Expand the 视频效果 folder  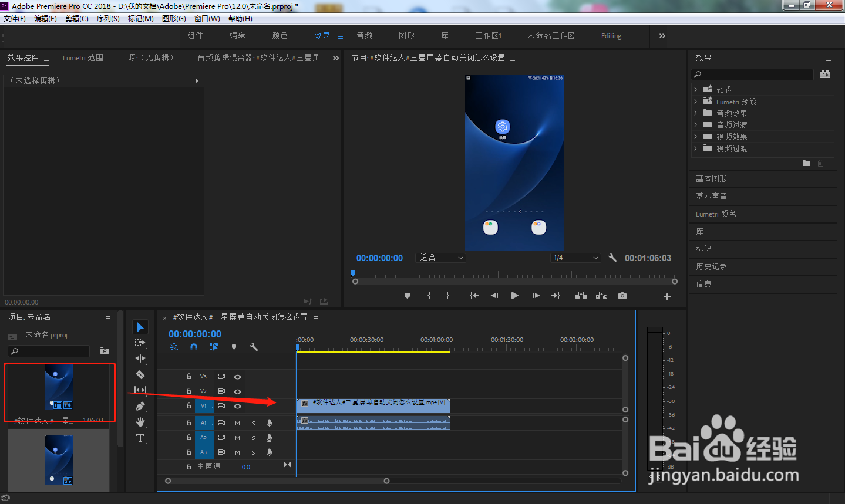pyautogui.click(x=696, y=137)
